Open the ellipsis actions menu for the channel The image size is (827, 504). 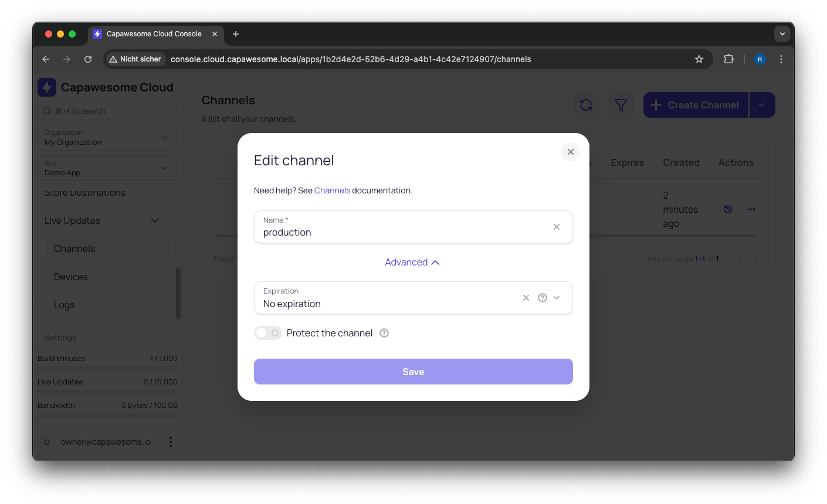[x=751, y=209]
